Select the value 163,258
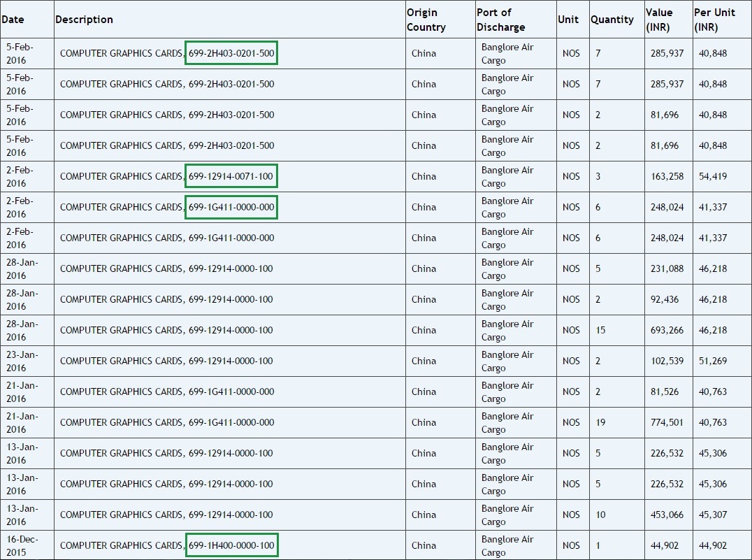Image resolution: width=752 pixels, height=560 pixels. click(667, 177)
